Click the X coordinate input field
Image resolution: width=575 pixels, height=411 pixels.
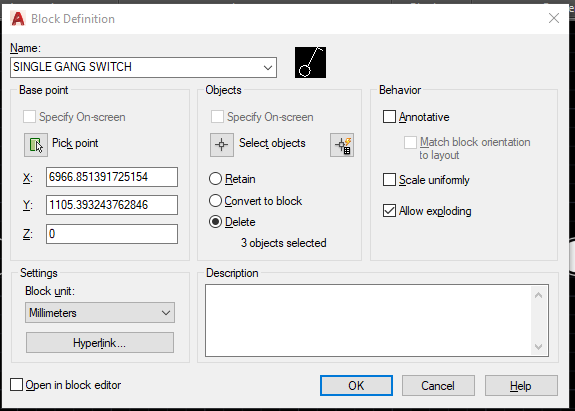tap(112, 177)
